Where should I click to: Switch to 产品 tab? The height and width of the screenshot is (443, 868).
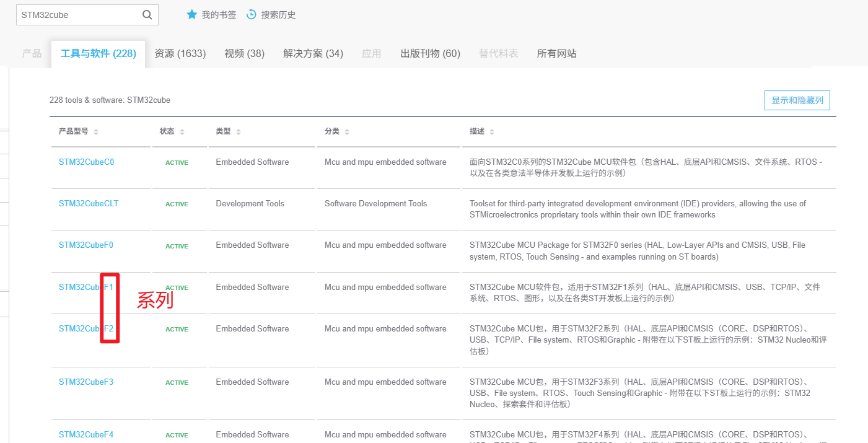point(32,54)
